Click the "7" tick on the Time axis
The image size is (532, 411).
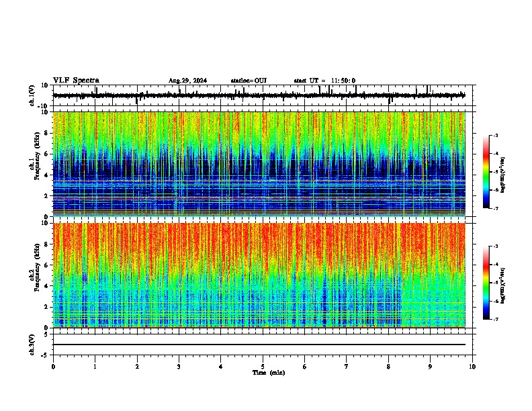point(347,367)
